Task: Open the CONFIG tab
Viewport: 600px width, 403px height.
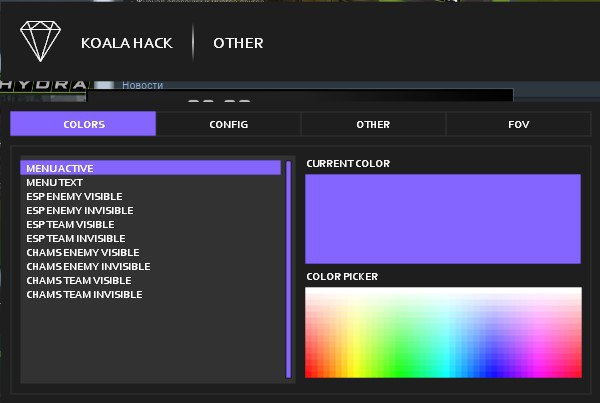Action: pyautogui.click(x=228, y=124)
